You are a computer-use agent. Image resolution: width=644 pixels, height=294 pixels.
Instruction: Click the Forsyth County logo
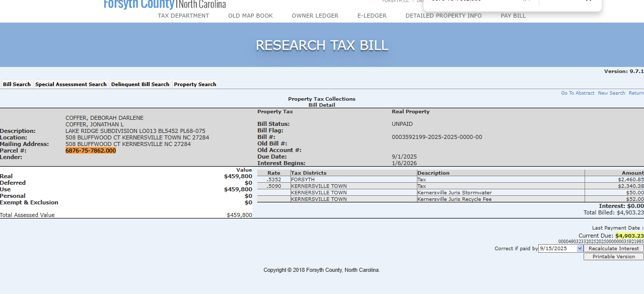click(164, 5)
